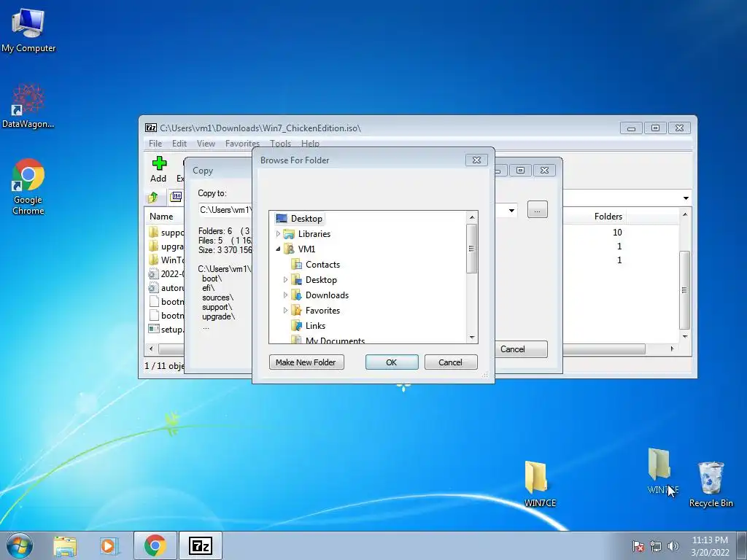This screenshot has height=560, width=747.
Task: Select the My Documents folder in tree
Action: (328, 340)
